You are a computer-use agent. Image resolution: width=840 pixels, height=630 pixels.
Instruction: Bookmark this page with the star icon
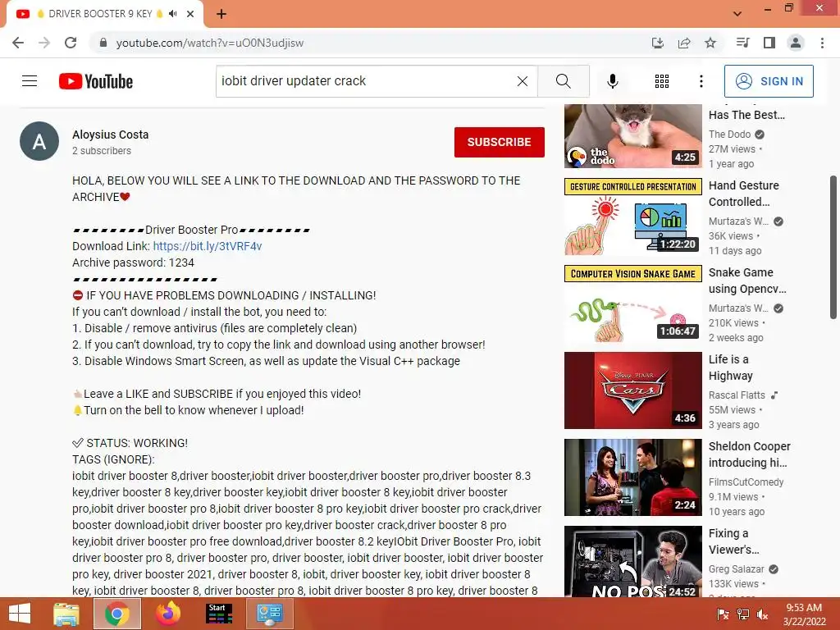[710, 43]
